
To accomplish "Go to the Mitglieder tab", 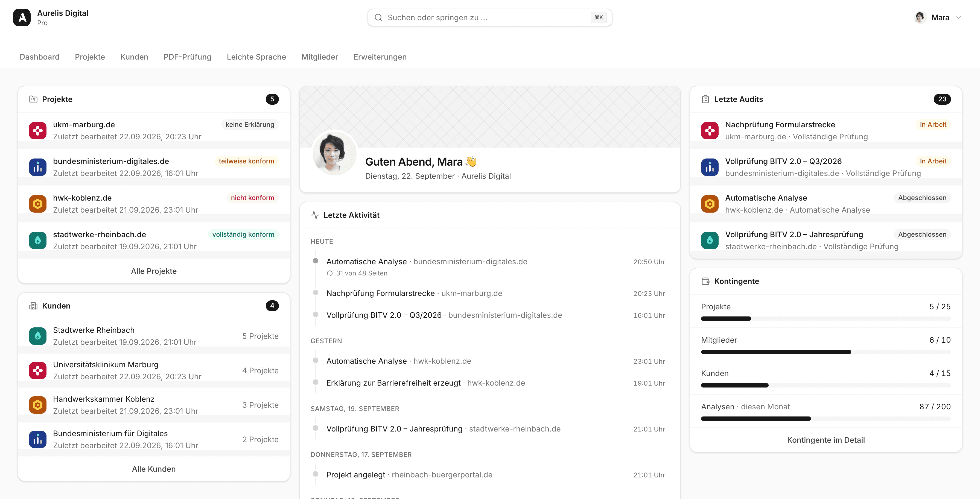I will [x=320, y=57].
